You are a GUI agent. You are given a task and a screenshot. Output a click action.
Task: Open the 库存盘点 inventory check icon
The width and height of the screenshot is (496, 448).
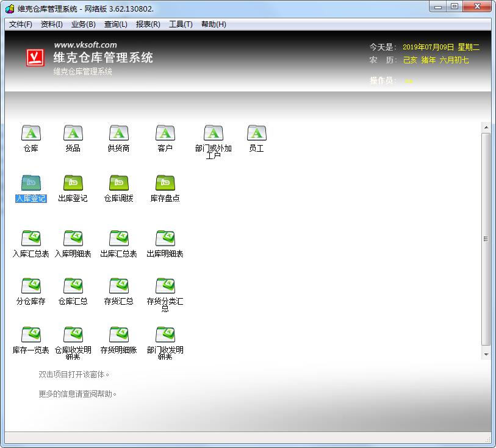click(x=165, y=183)
